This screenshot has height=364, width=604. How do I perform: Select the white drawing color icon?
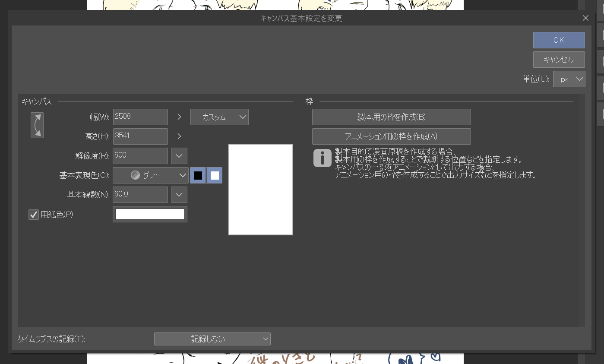click(215, 175)
